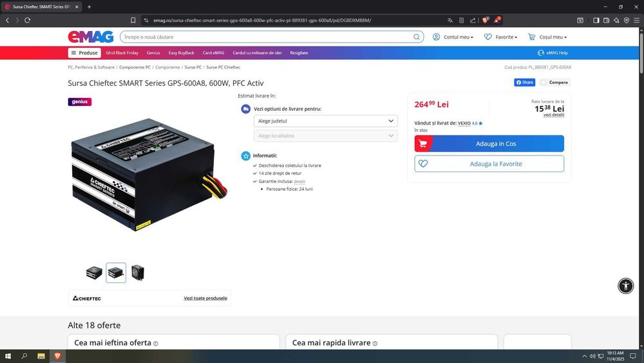
Task: Open Windows taskbar search
Action: pyautogui.click(x=24, y=356)
